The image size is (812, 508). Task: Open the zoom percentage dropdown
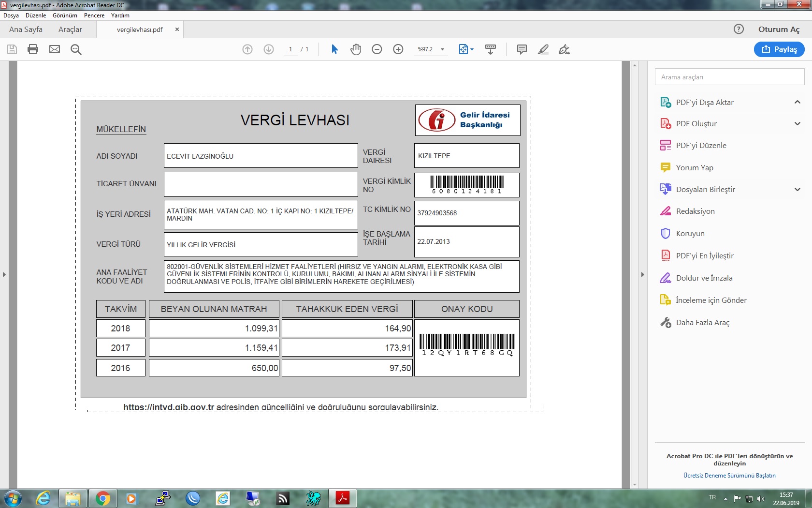tap(442, 49)
